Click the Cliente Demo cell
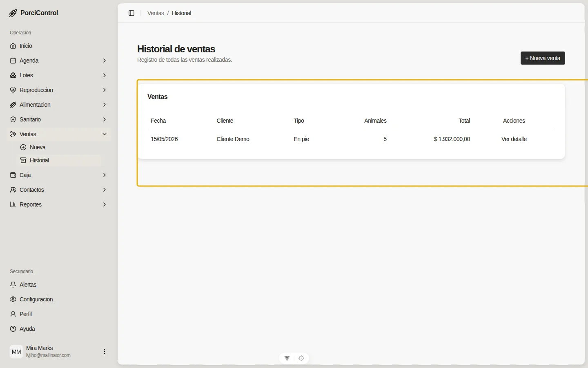 tap(233, 139)
